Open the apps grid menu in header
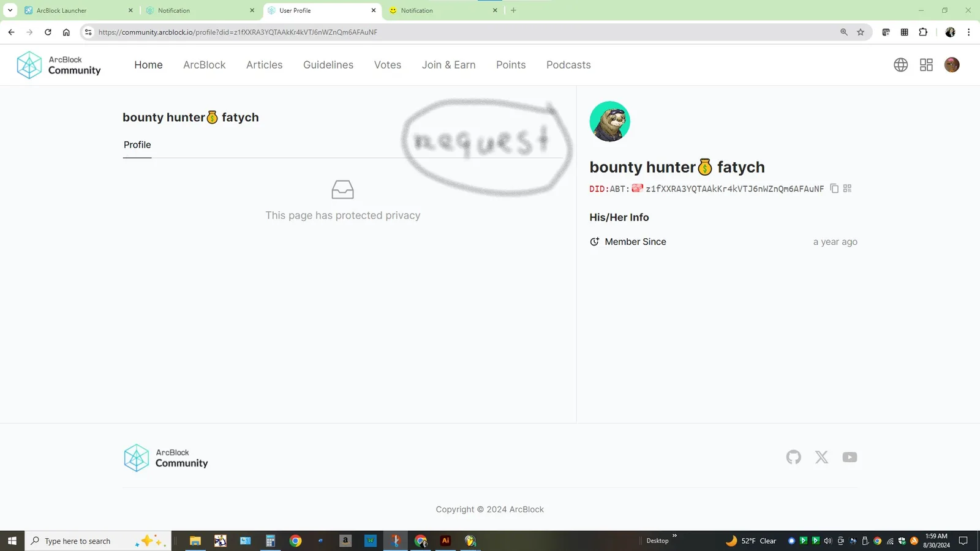This screenshot has width=980, height=551. (x=926, y=65)
